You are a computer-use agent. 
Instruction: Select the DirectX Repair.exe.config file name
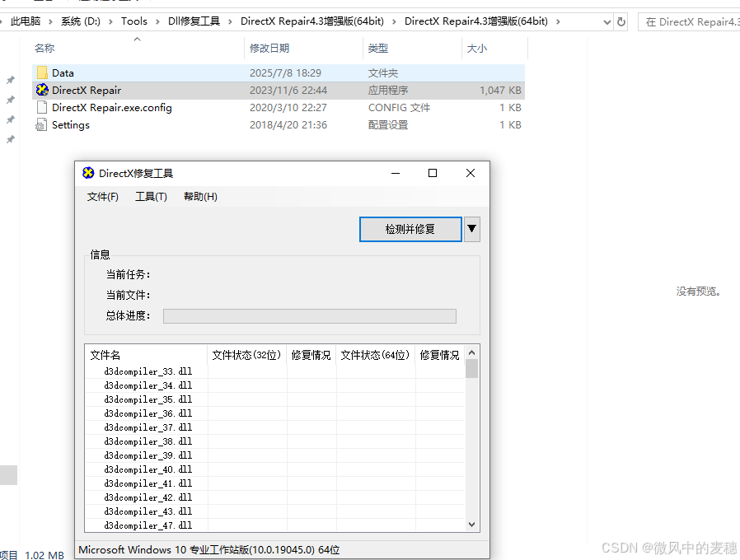click(112, 108)
